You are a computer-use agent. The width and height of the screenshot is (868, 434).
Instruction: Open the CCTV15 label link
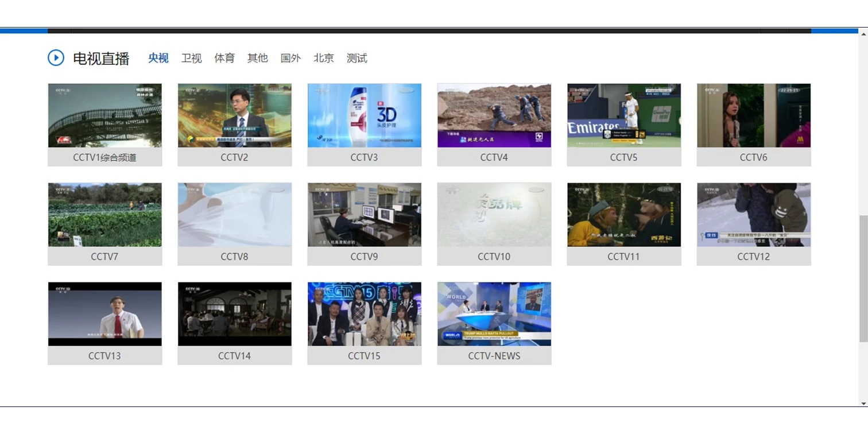365,356
